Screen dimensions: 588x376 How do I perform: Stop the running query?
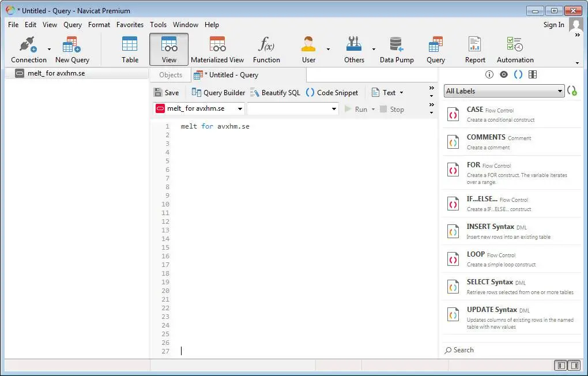pos(392,109)
